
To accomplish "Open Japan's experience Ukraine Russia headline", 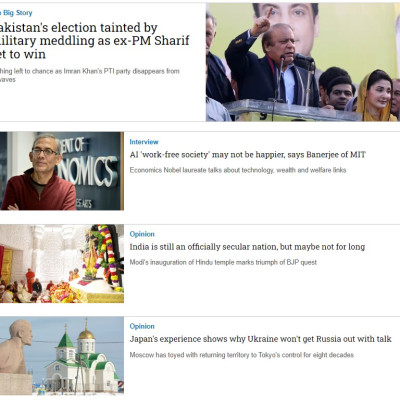I will (260, 339).
